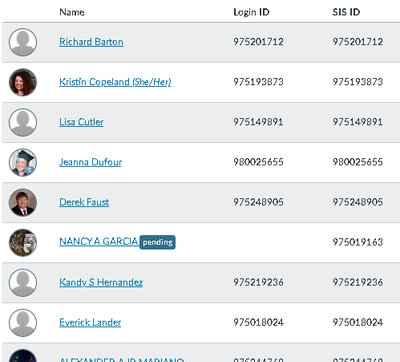
Task: Follow the Lisa Cutler link
Action: point(81,122)
